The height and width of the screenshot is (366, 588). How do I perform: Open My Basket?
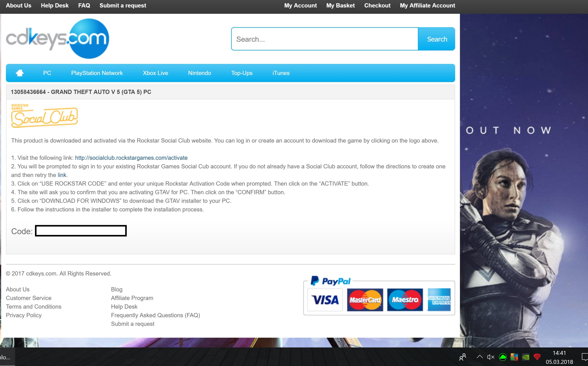(340, 6)
